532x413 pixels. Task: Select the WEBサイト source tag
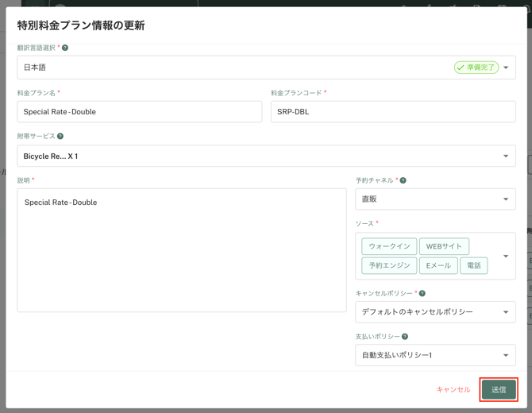click(444, 246)
